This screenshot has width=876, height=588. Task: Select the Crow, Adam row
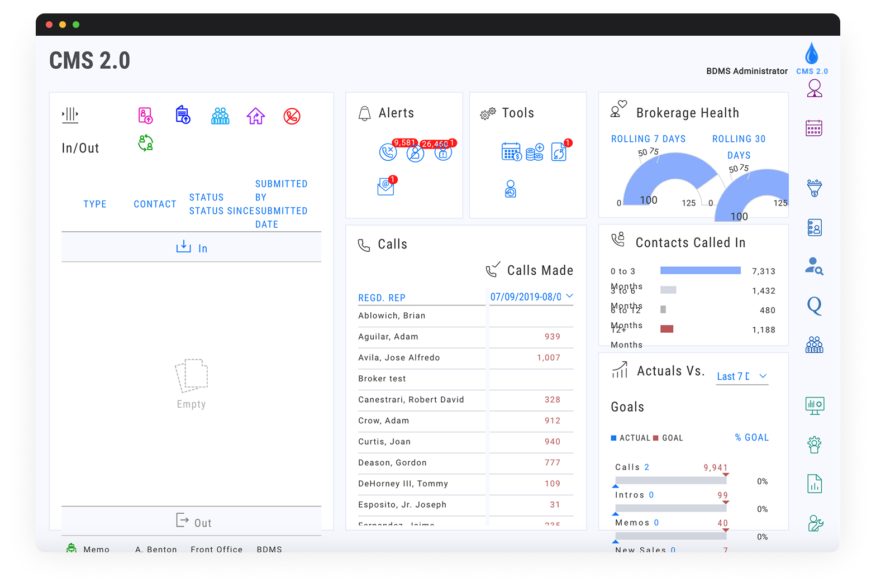466,421
